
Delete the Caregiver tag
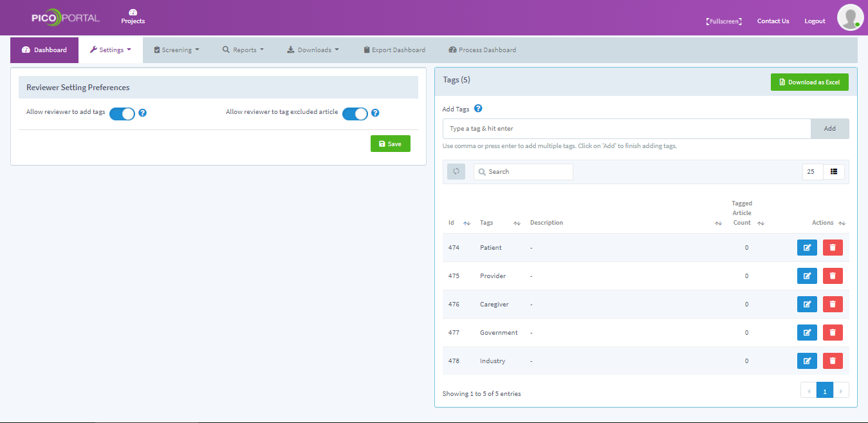pos(833,305)
